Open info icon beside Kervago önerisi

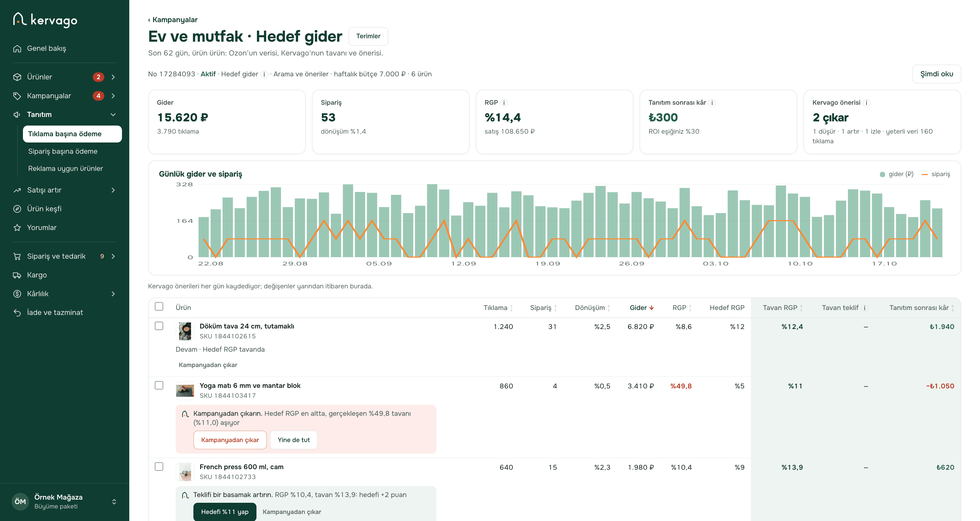(x=867, y=103)
